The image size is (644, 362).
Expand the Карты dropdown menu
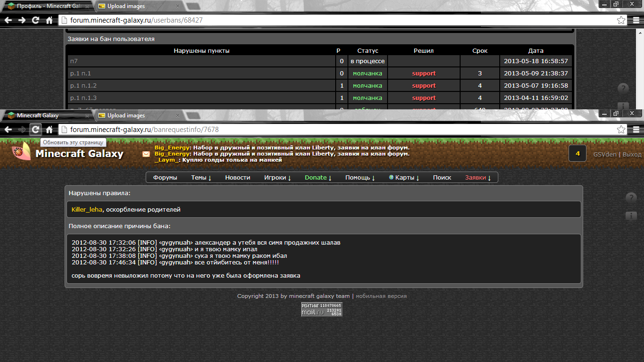405,178
